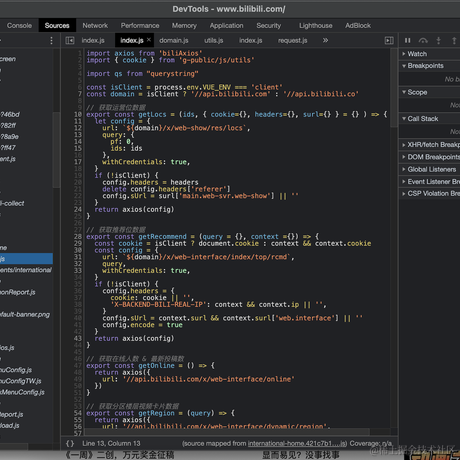Click getLocs function name in code
The width and height of the screenshot is (460, 460).
click(x=152, y=114)
